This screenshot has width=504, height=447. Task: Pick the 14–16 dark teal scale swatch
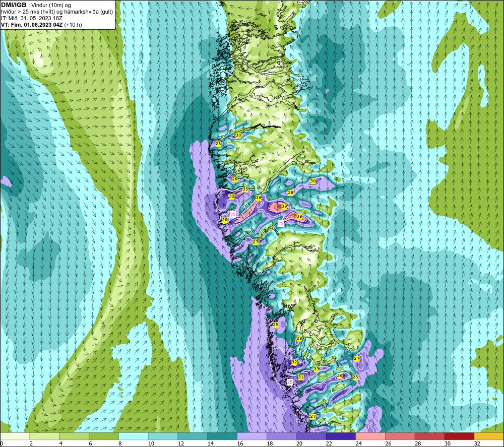point(222,436)
